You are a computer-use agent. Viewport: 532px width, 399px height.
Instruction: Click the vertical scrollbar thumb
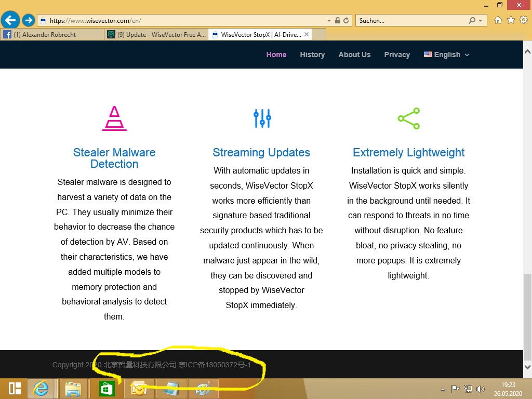(527, 317)
